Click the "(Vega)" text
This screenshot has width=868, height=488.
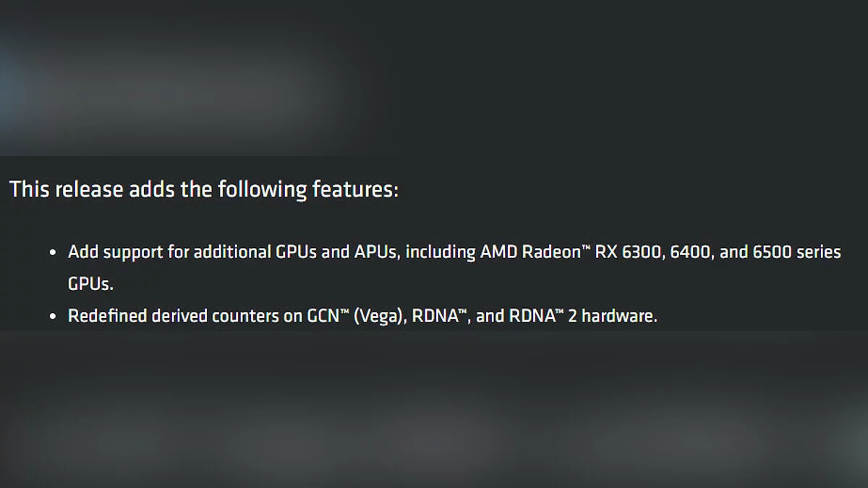[x=378, y=316]
